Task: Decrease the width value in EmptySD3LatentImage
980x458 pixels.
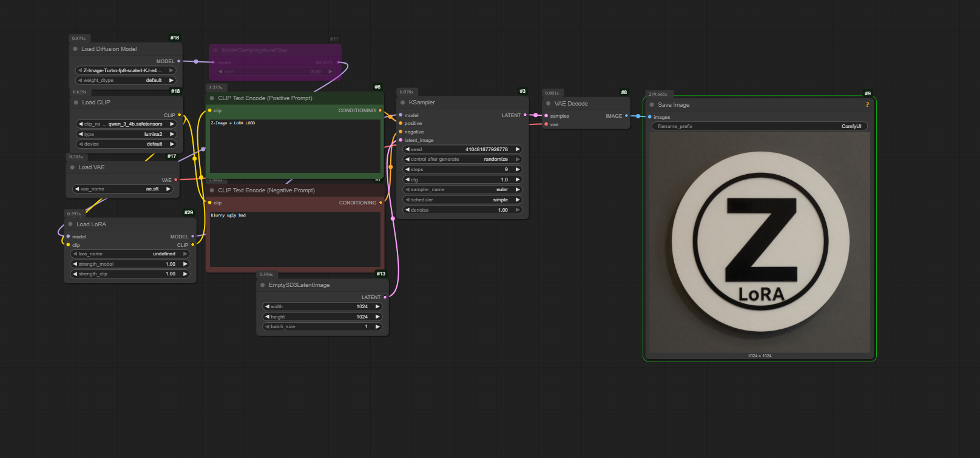Action: coord(267,306)
